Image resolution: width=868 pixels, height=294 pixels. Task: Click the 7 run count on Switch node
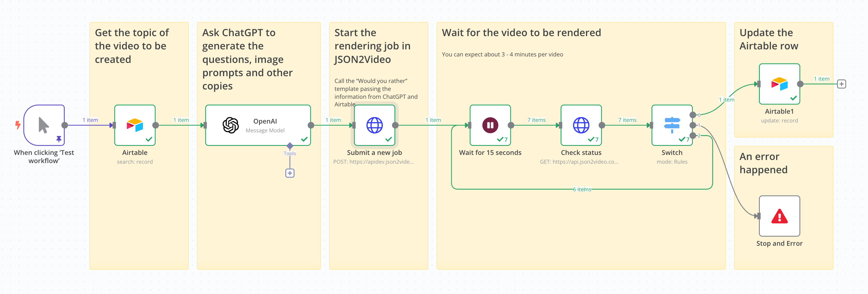coord(688,140)
